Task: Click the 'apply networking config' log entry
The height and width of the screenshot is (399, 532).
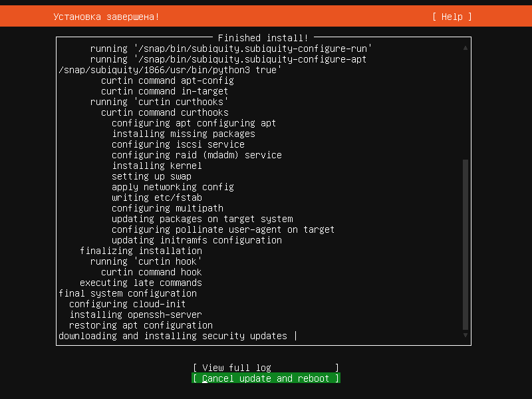Action: point(172,187)
